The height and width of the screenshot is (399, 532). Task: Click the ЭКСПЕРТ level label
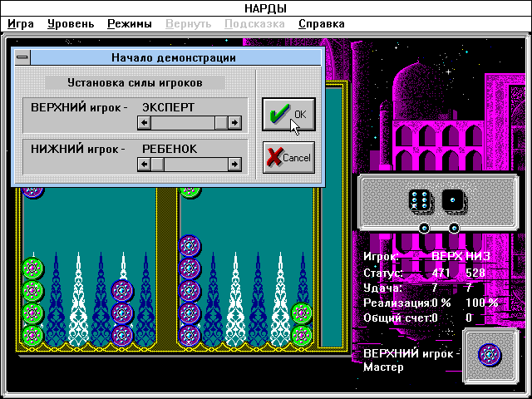168,107
